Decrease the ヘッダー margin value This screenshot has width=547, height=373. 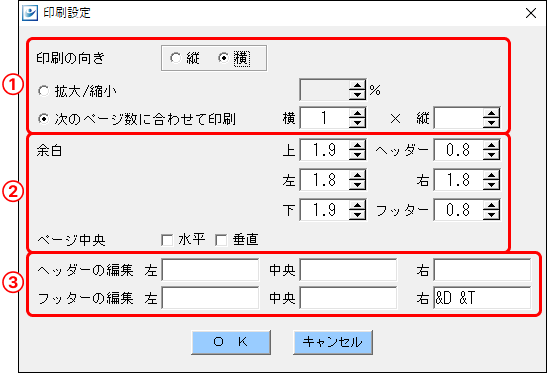[x=491, y=155]
